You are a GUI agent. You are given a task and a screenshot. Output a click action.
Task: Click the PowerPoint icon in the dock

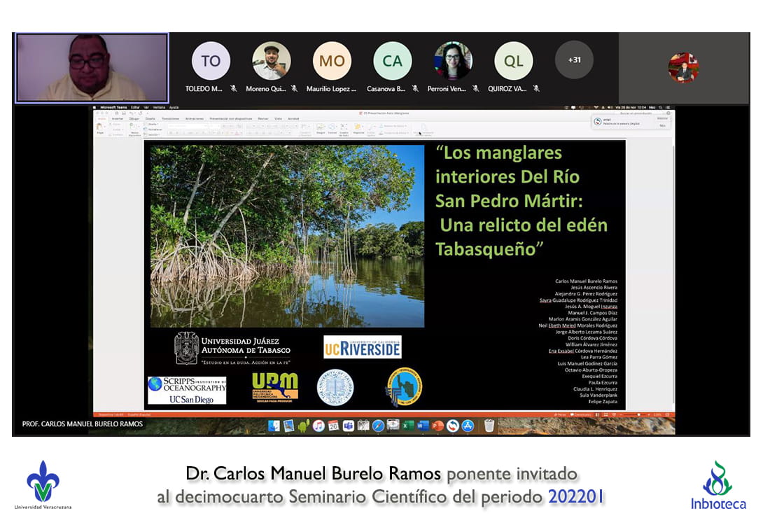click(x=437, y=426)
